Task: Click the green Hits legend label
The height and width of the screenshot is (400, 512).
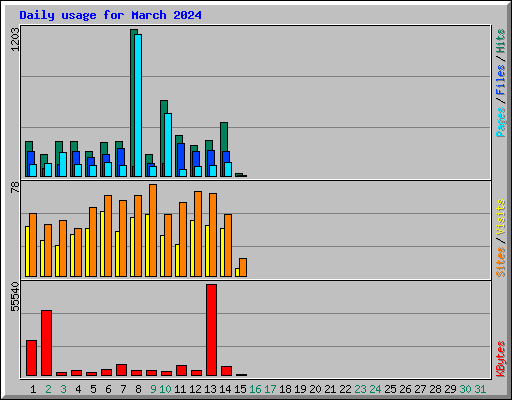Action: pyautogui.click(x=500, y=41)
